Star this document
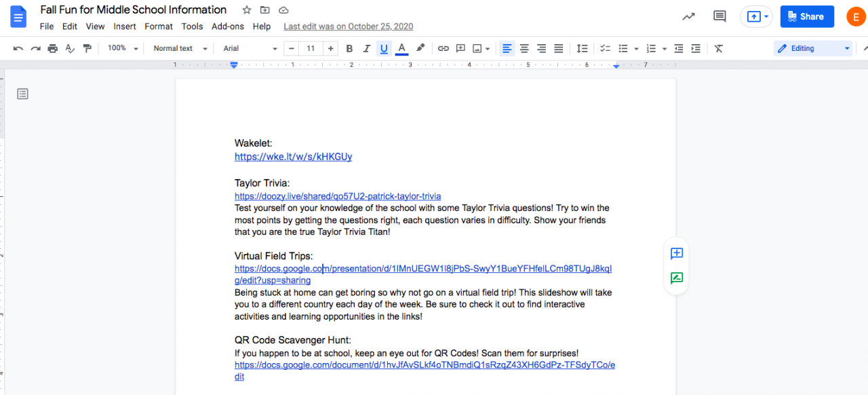The height and width of the screenshot is (395, 868). click(x=247, y=10)
